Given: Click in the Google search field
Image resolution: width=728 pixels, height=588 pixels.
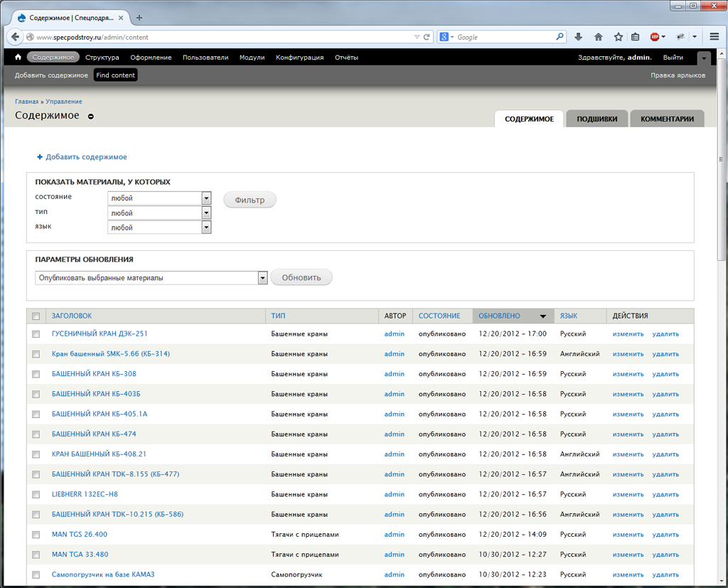Looking at the screenshot, I should tap(505, 37).
